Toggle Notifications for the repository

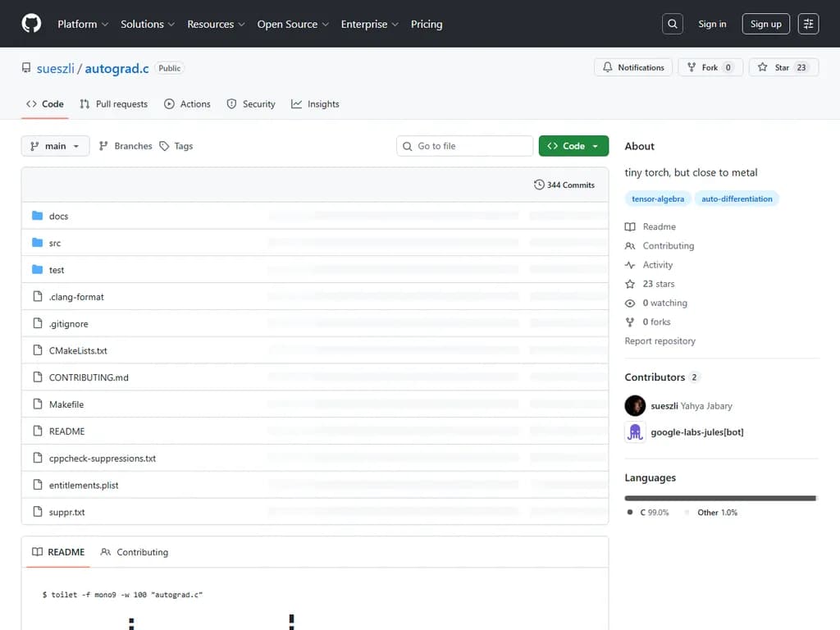tap(633, 68)
